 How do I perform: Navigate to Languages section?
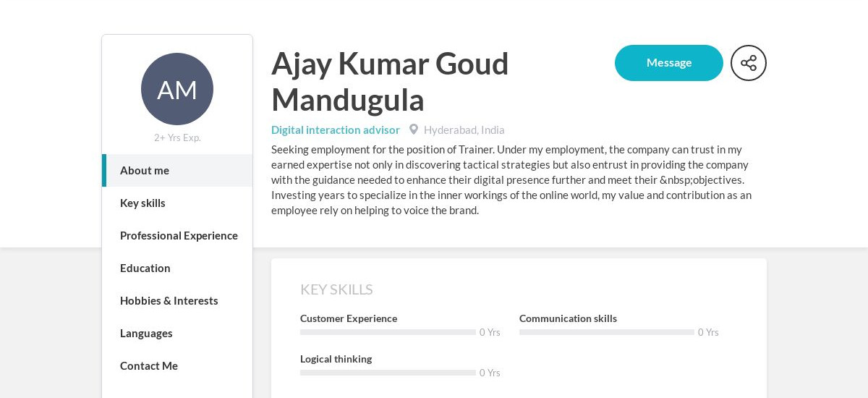(177, 333)
